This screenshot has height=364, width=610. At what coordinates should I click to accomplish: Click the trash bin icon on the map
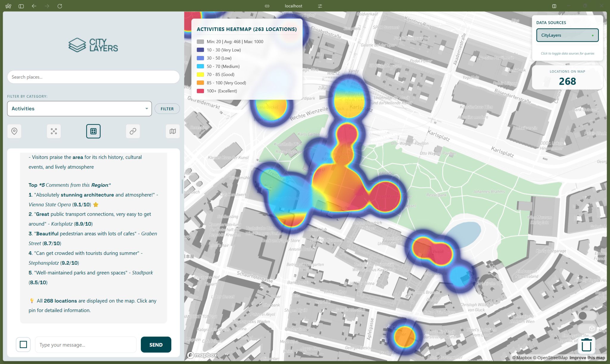[586, 345]
